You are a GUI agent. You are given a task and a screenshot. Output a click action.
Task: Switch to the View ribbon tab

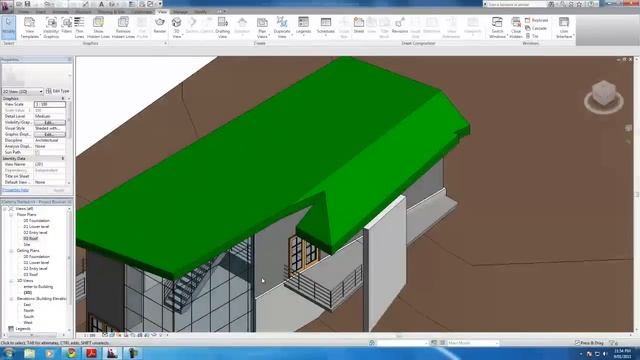(162, 12)
